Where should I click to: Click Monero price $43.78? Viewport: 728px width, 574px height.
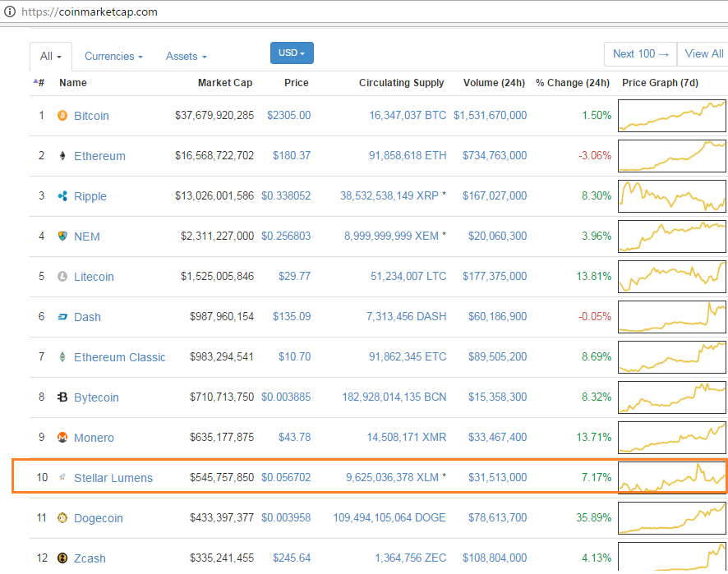pos(294,437)
